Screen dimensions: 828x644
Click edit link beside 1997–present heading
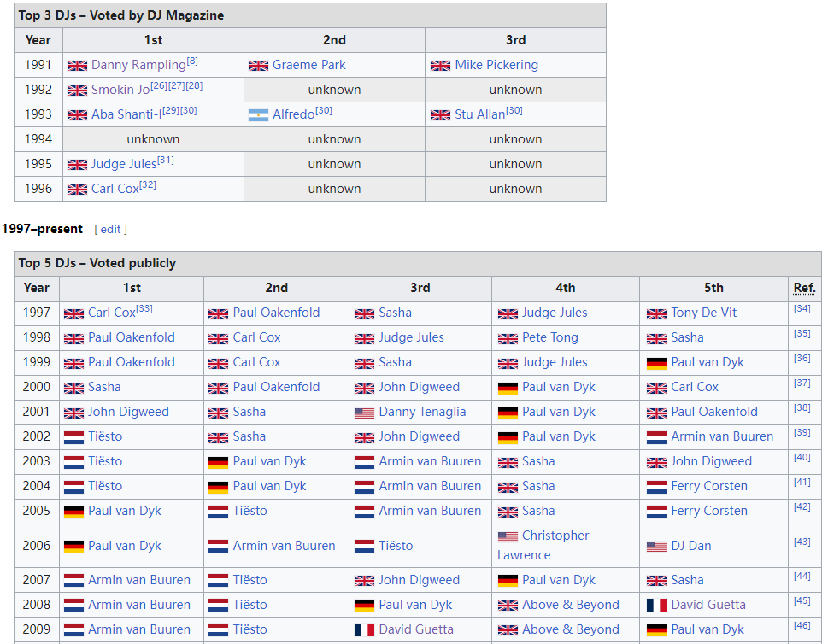coord(110,229)
